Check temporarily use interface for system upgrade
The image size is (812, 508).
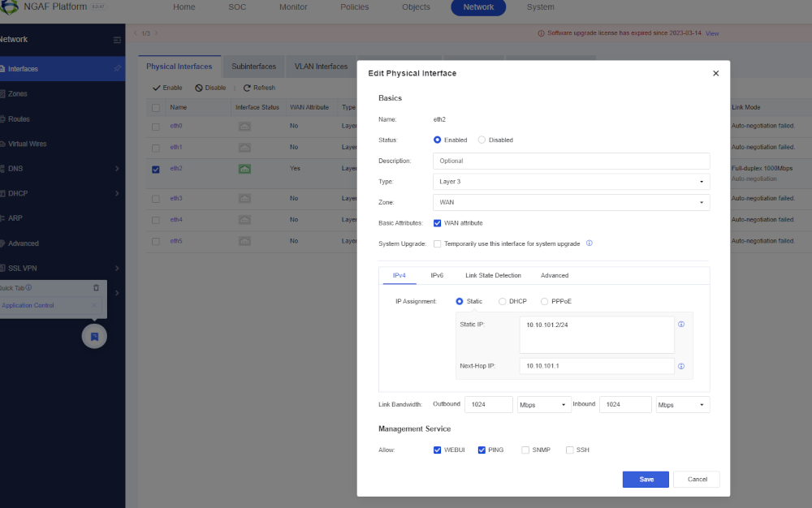click(x=437, y=243)
